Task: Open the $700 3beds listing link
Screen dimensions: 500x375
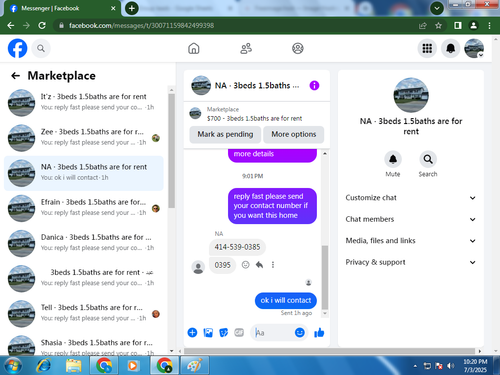Action: pyautogui.click(x=254, y=118)
